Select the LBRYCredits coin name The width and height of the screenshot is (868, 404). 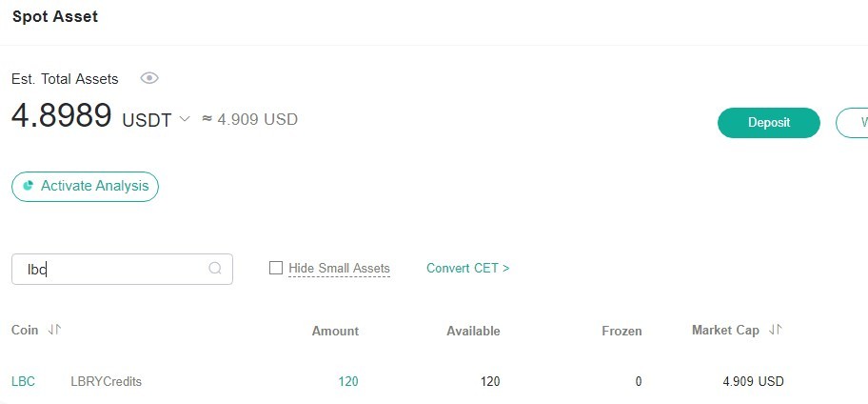pos(107,381)
